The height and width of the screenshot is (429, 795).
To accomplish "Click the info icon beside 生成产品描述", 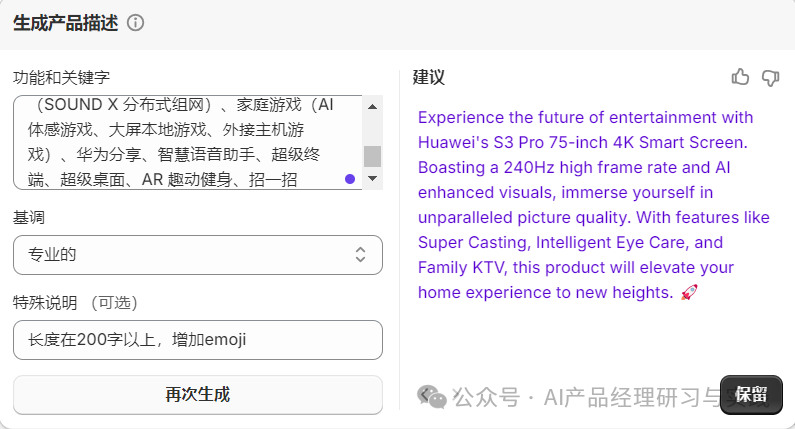I will [136, 23].
